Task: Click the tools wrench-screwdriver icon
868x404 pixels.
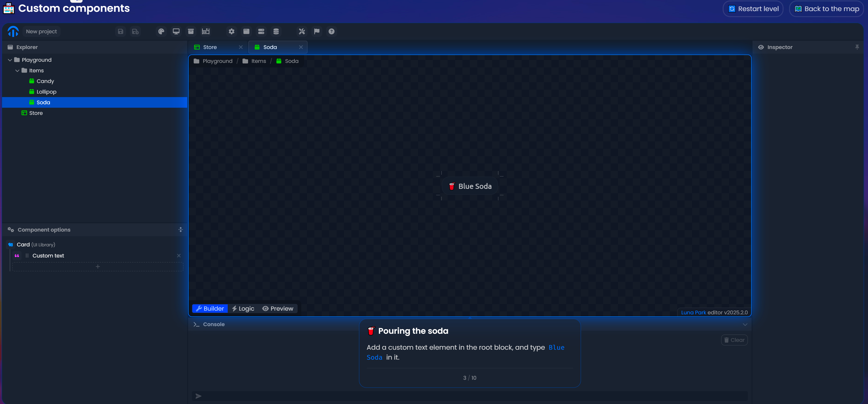Action: click(302, 31)
